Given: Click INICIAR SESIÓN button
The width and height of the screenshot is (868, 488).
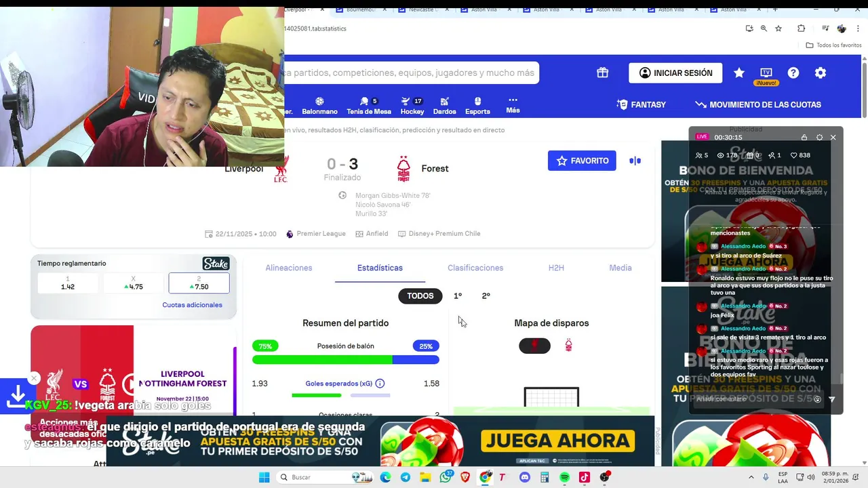Looking at the screenshot, I should click(x=675, y=73).
